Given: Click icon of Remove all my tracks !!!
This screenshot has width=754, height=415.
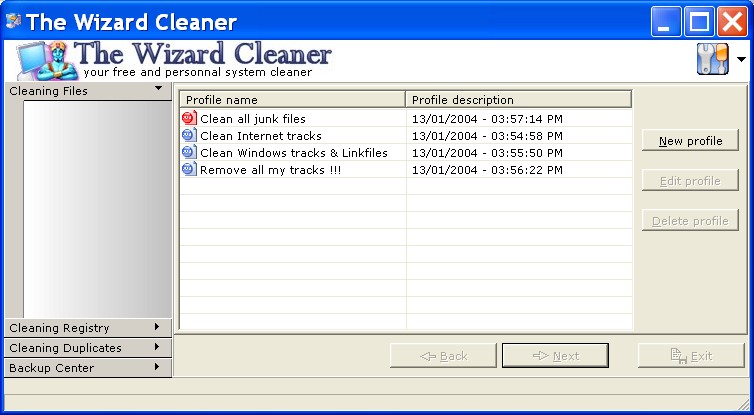Looking at the screenshot, I should coord(189,169).
